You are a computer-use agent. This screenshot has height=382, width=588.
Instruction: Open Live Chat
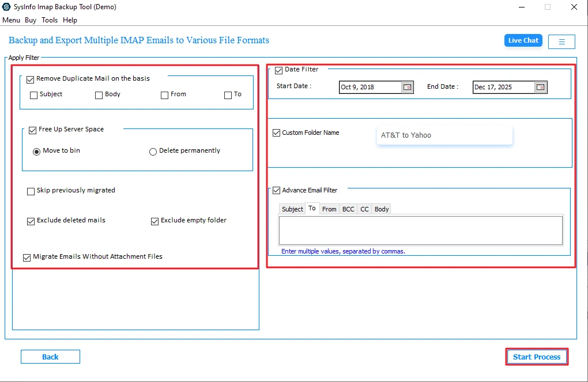point(522,40)
